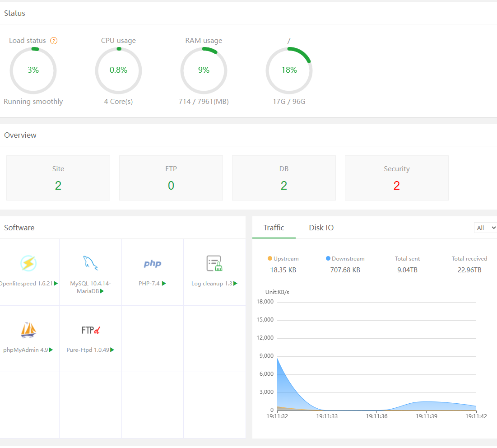This screenshot has height=448, width=497.
Task: Open the FTP overview card
Action: tap(171, 177)
